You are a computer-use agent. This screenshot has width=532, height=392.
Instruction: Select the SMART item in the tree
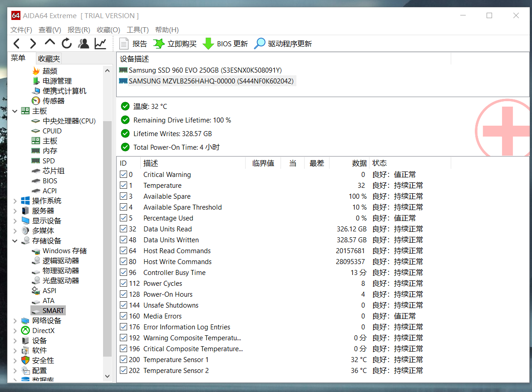coord(53,310)
